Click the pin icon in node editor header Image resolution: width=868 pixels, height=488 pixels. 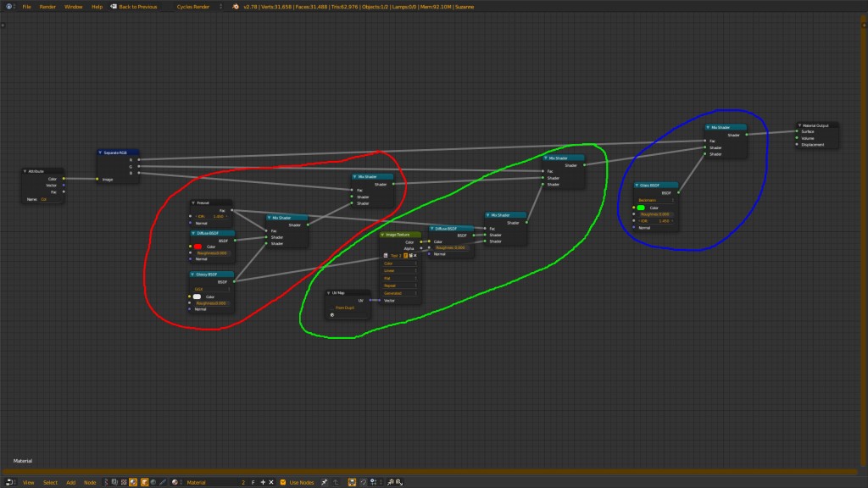tap(325, 480)
